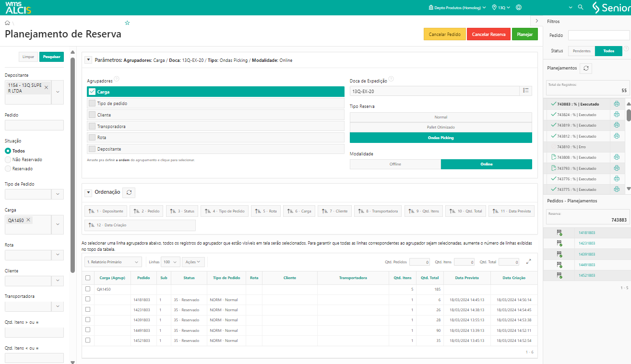
Task: Open the Linhas 100 dropdown
Action: tap(170, 262)
